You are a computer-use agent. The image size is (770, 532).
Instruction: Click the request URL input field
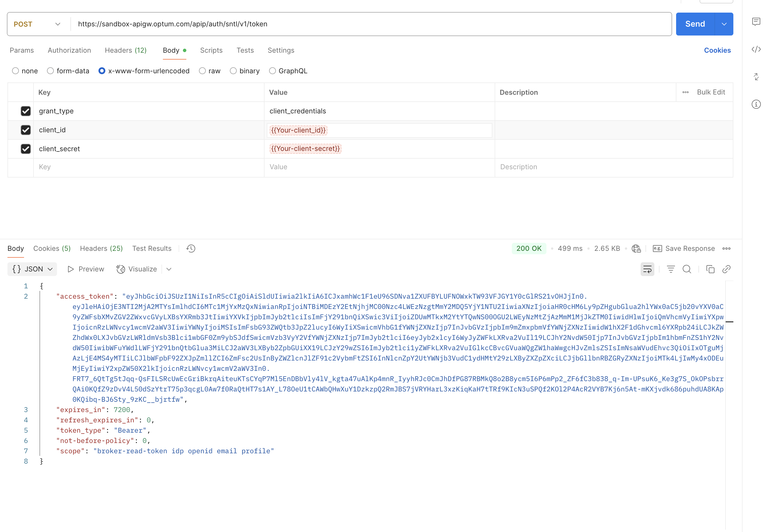(371, 24)
